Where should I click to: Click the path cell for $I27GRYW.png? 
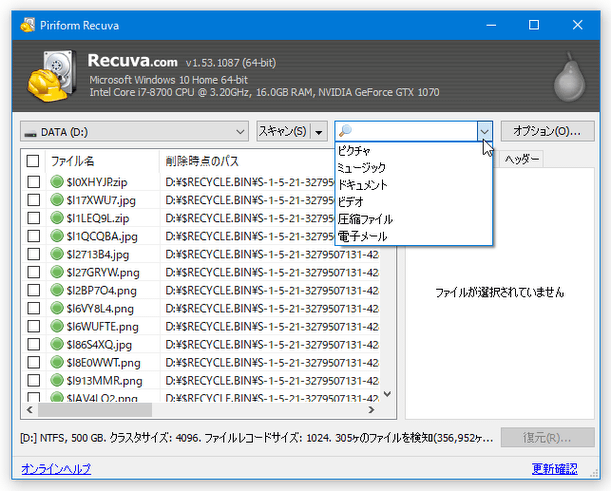(272, 272)
